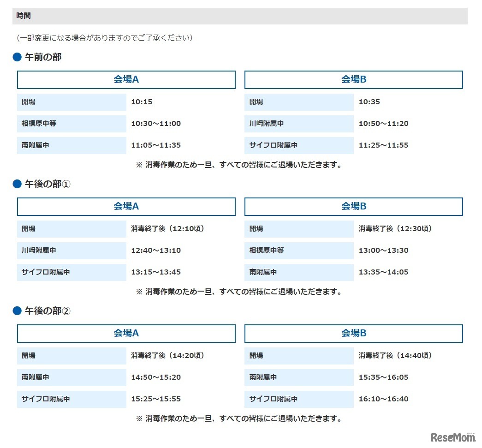Click the 会場B header in 午後の部②
The image size is (482, 448).
[353, 333]
